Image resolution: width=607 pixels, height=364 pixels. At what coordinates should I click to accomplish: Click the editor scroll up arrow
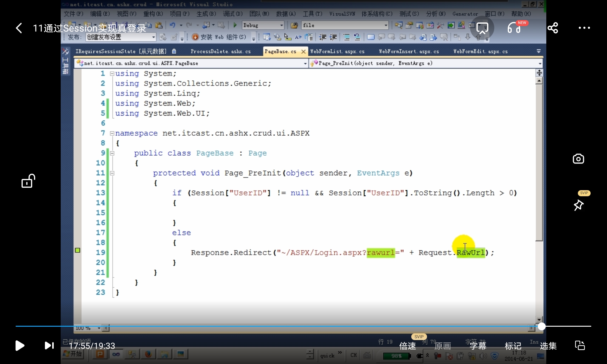(x=539, y=80)
